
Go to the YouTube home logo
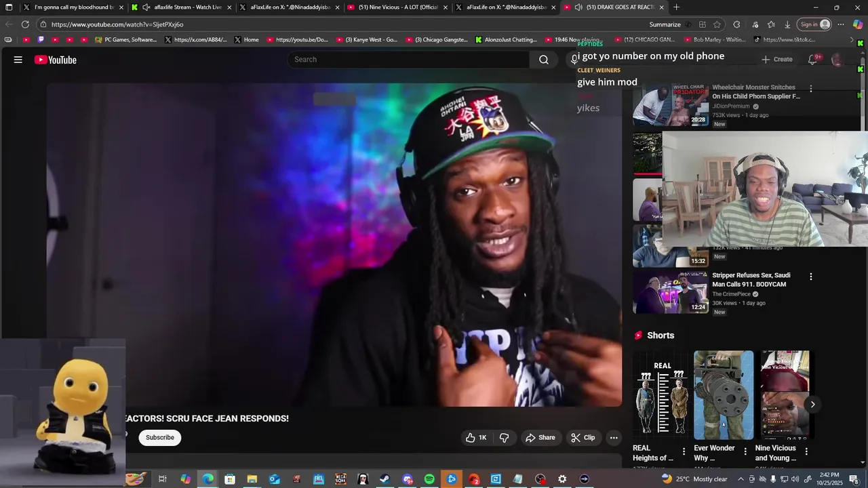tap(56, 60)
